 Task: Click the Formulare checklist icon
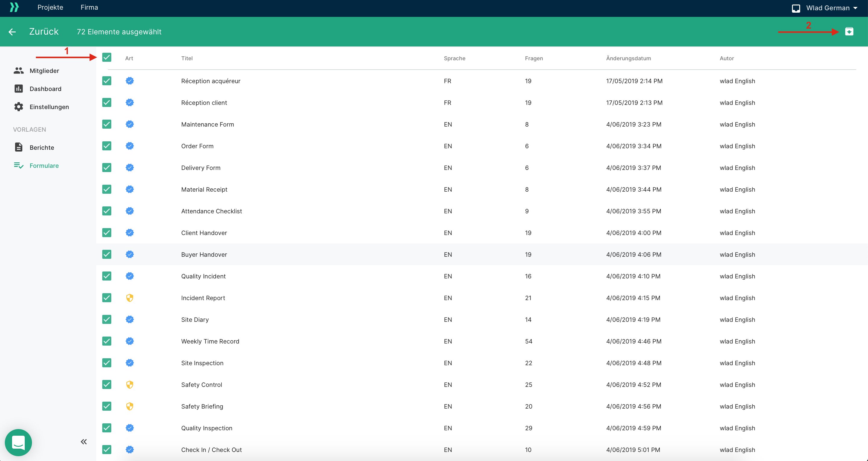coord(18,165)
